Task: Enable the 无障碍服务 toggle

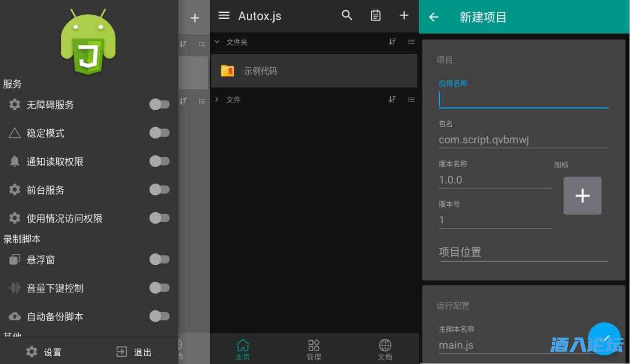Action: [159, 105]
